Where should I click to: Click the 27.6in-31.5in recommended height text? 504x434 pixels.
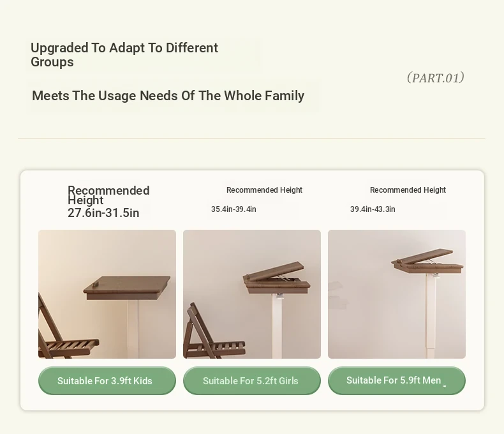pos(103,213)
